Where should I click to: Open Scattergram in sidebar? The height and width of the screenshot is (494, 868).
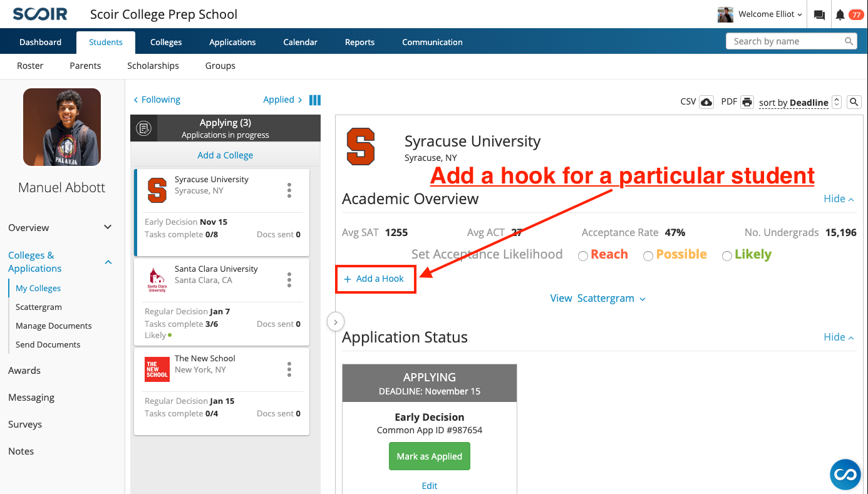coord(39,307)
